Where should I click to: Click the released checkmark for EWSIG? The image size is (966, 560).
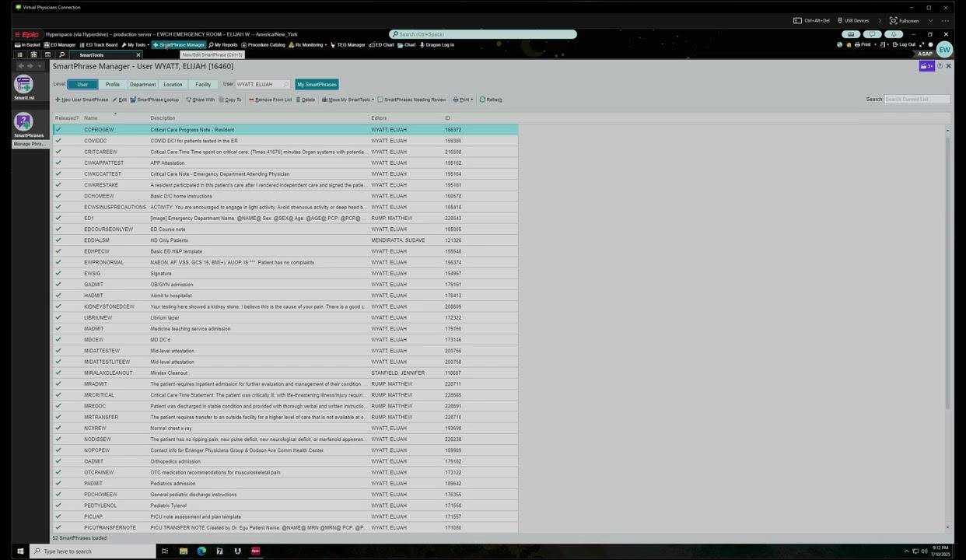point(58,273)
